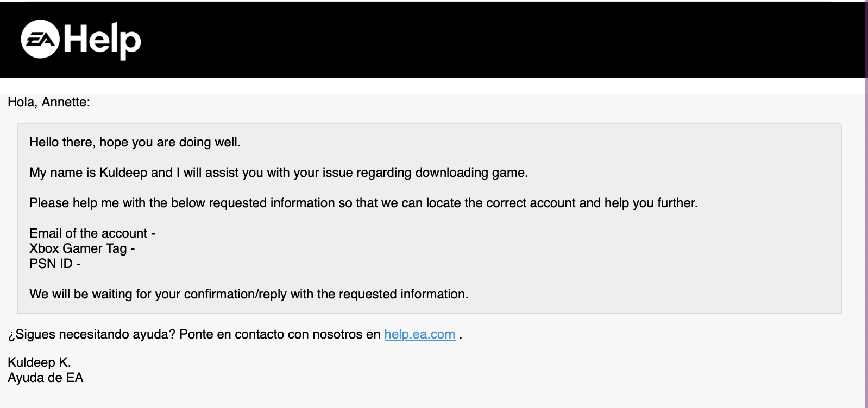Click the words 'downloading game' in the message
The width and height of the screenshot is (868, 408).
pos(470,173)
